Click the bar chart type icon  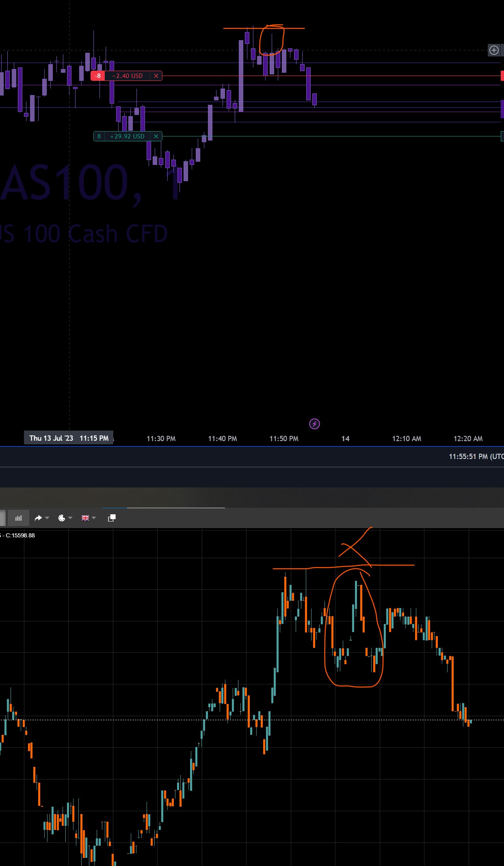(x=18, y=518)
